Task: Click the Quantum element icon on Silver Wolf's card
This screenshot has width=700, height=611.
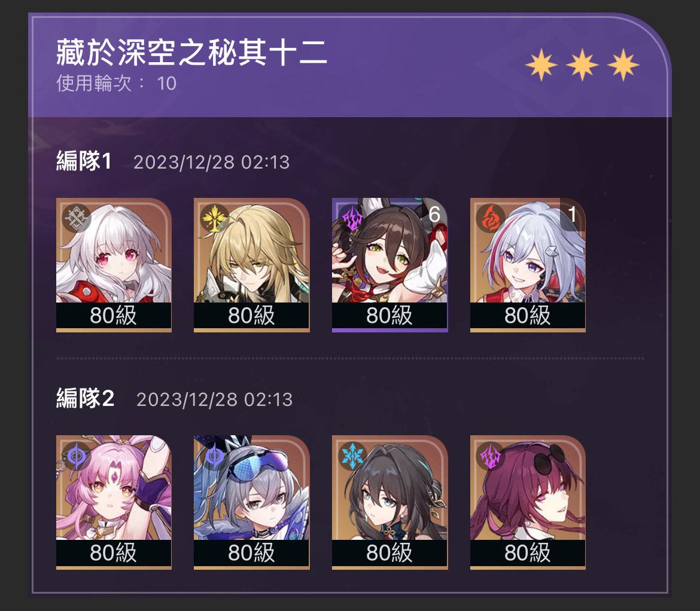Action: [x=214, y=456]
